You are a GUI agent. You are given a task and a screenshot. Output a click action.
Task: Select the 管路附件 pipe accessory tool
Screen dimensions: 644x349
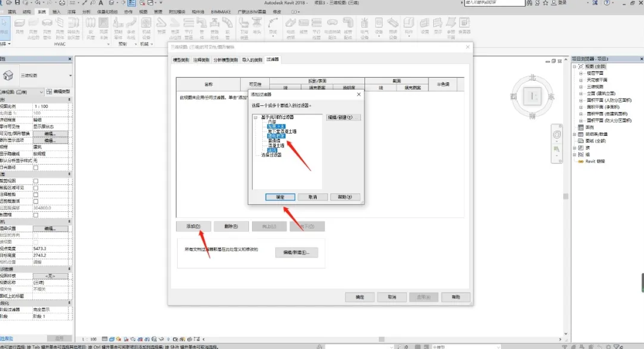tap(214, 28)
